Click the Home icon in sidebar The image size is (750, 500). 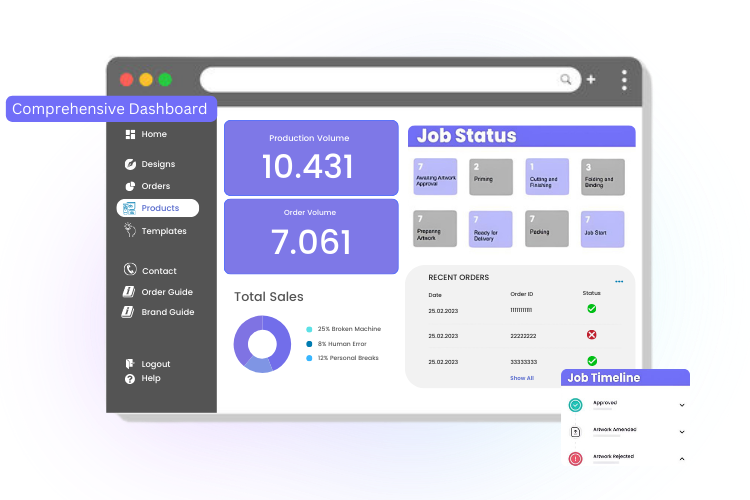point(130,134)
